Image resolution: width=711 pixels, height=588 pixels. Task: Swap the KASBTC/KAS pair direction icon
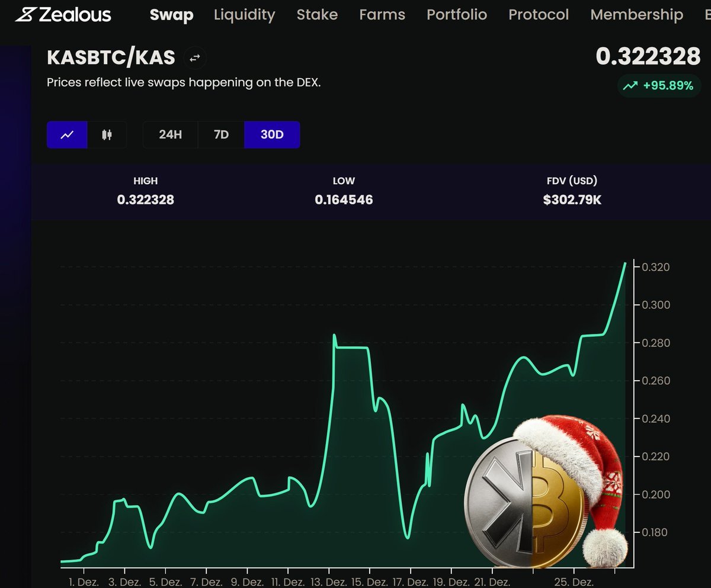(x=195, y=58)
